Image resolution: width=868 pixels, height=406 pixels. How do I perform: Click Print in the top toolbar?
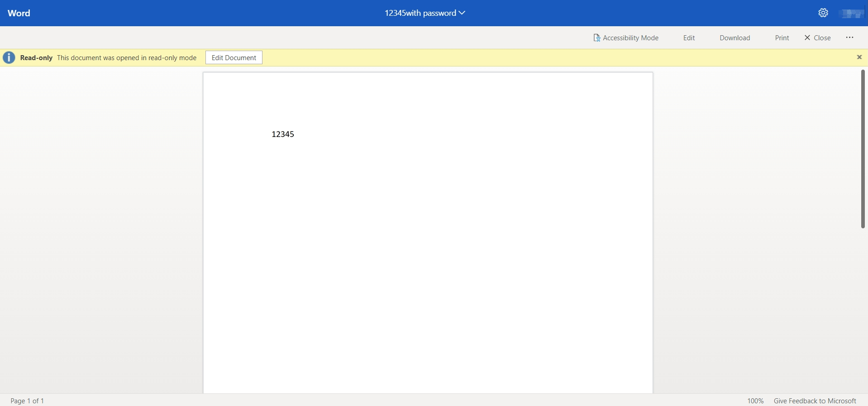[x=782, y=38]
